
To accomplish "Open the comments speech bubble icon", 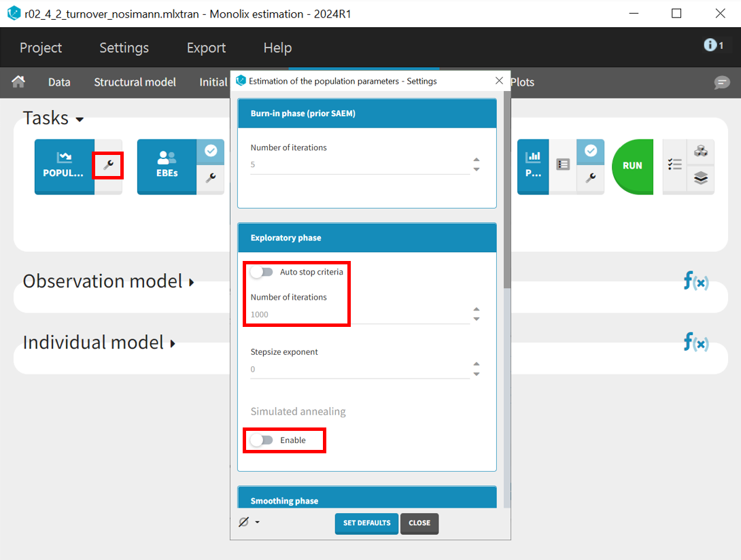I will point(721,82).
